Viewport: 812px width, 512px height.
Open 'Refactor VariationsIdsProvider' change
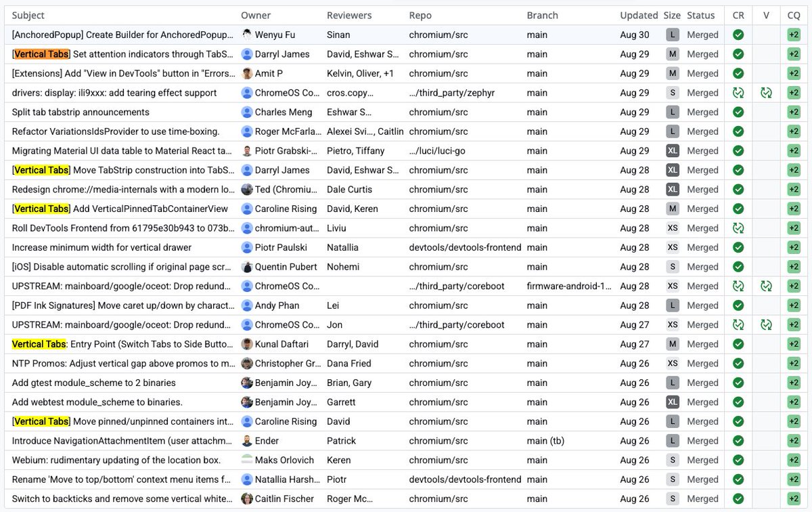116,131
